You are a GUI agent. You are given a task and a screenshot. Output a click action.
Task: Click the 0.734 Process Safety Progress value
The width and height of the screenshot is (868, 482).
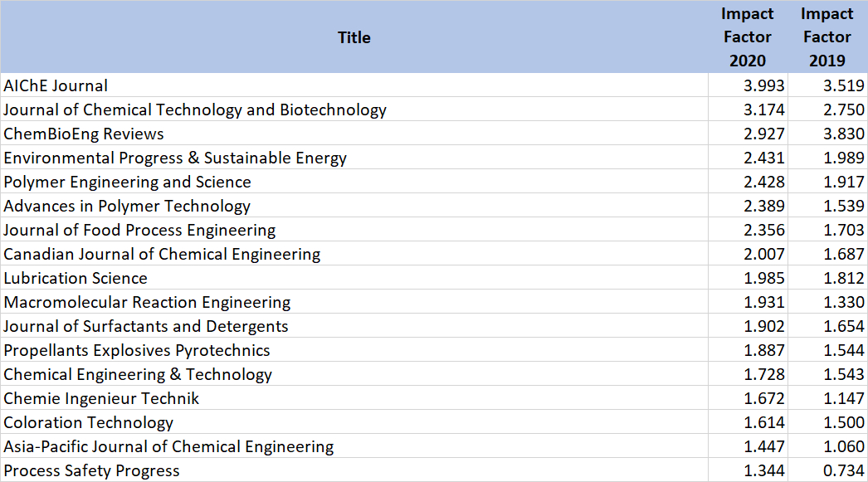(844, 470)
